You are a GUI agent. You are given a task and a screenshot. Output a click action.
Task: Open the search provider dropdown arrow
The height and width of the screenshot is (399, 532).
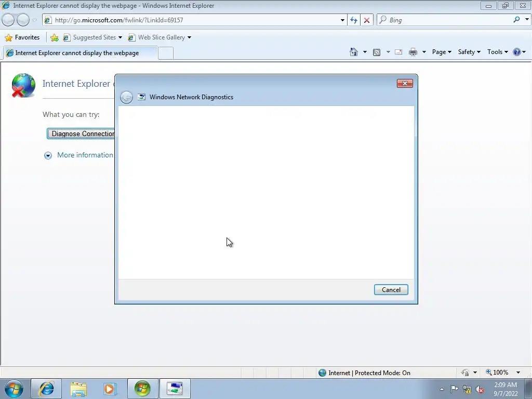click(527, 20)
